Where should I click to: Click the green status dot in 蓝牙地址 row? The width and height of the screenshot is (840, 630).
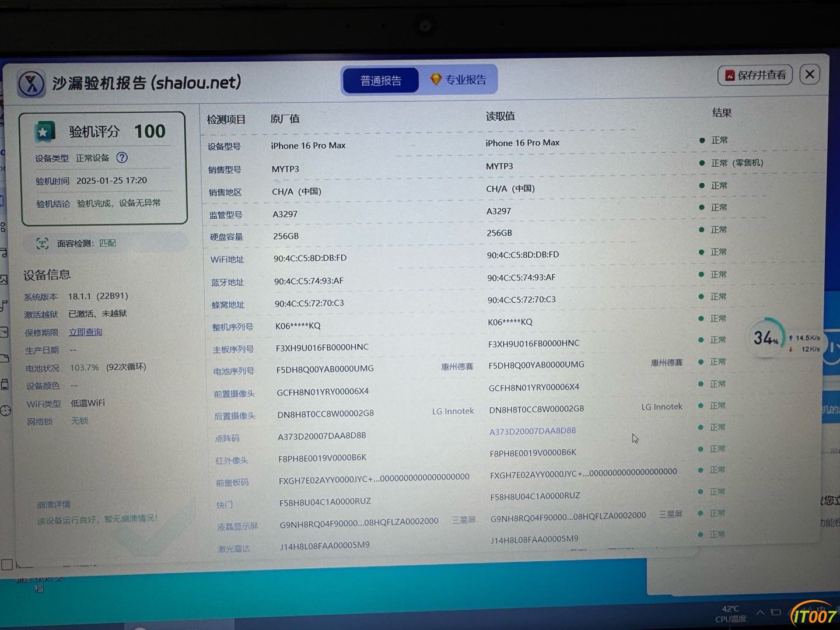point(701,274)
